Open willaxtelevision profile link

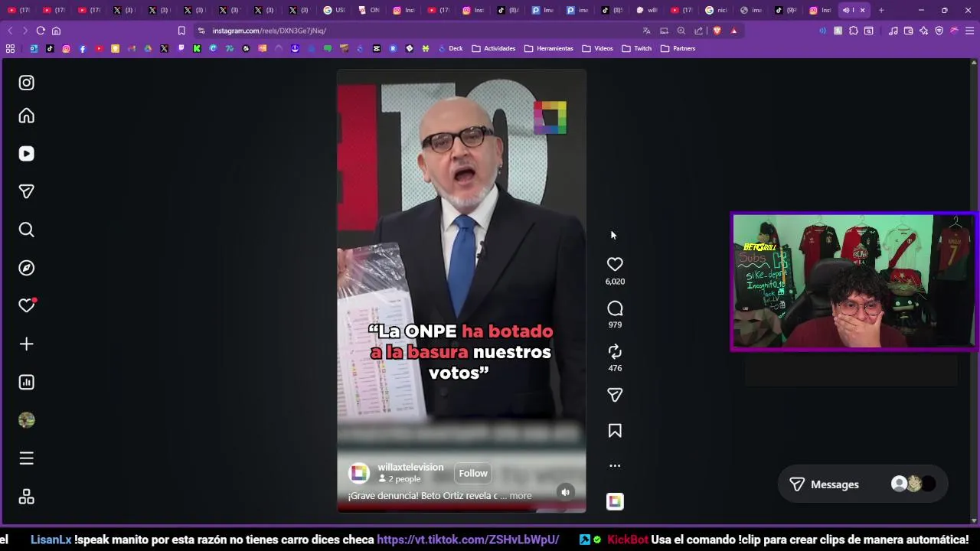click(410, 467)
